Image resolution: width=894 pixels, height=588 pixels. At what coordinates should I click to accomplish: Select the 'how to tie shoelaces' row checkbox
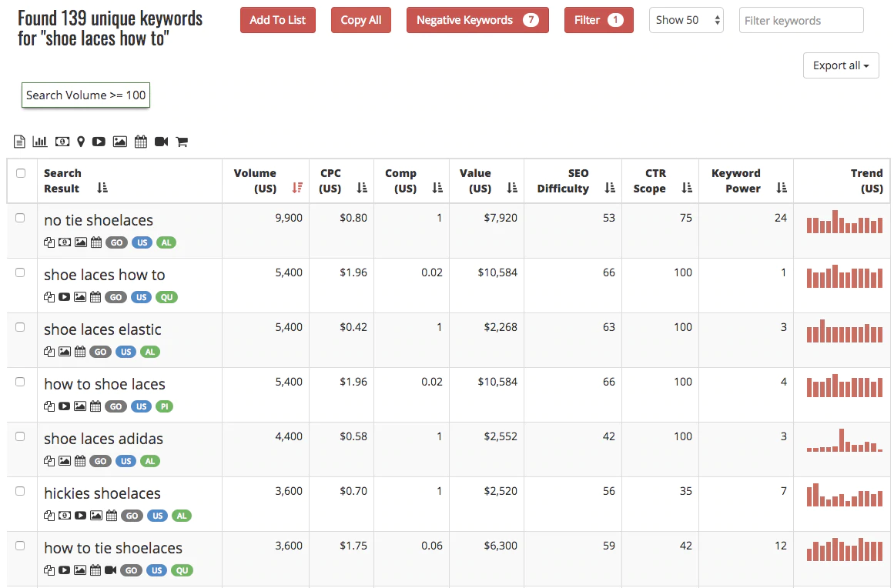tap(21, 546)
